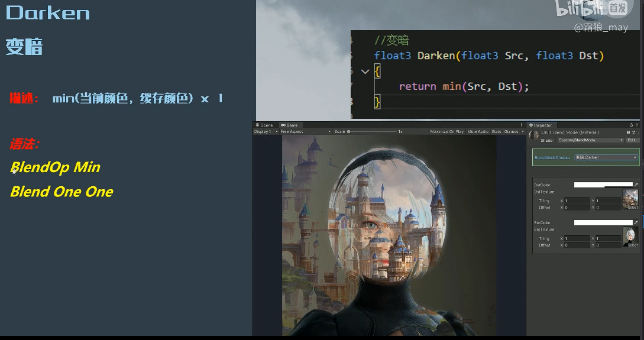
Task: Click the SrcTexture Offset Y field
Action: [x=609, y=245]
